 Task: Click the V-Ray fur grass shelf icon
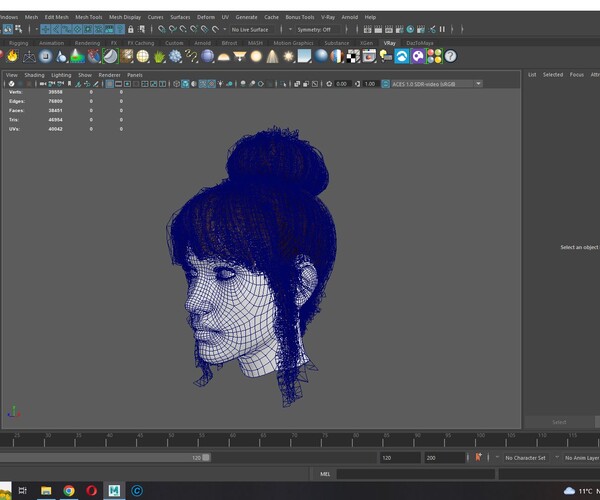159,57
